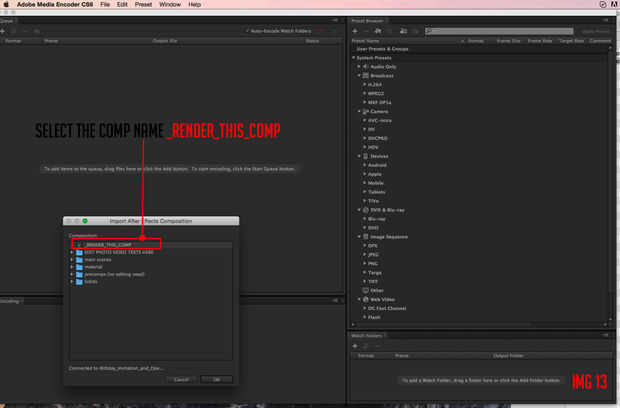Click the Preset Browser horizontal scrollbar
Screen dimensions: 620x408
(478, 325)
